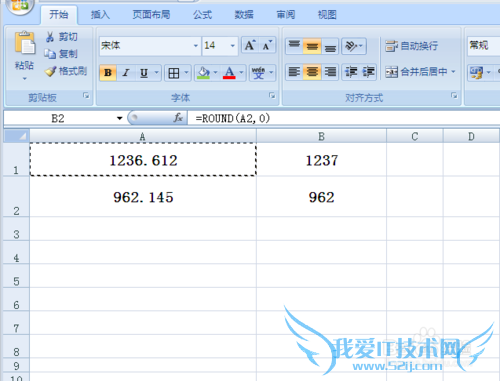The width and height of the screenshot is (500, 381).
Task: Open clipboard group dialog launcher
Action: [86, 96]
